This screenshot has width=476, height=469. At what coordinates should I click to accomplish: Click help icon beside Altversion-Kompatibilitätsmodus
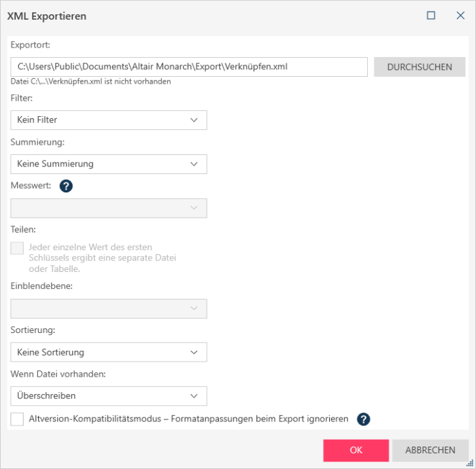pyautogui.click(x=364, y=419)
